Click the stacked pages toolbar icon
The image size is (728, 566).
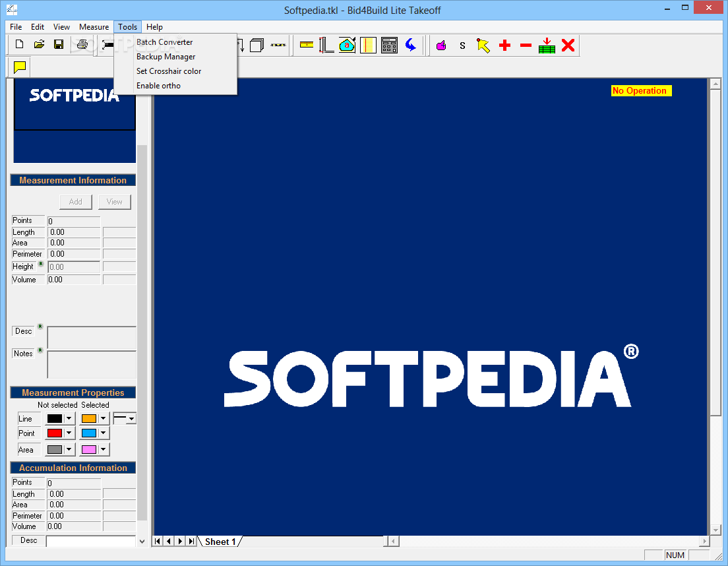(257, 45)
